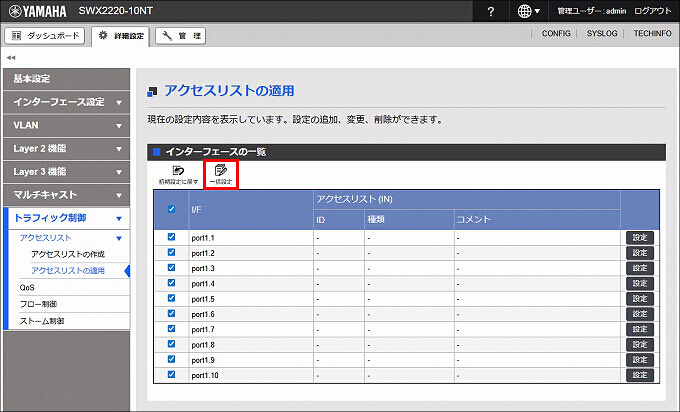This screenshot has width=680, height=412.
Task: Select アクセスリストの作成 in the sidebar
Action: 67,255
